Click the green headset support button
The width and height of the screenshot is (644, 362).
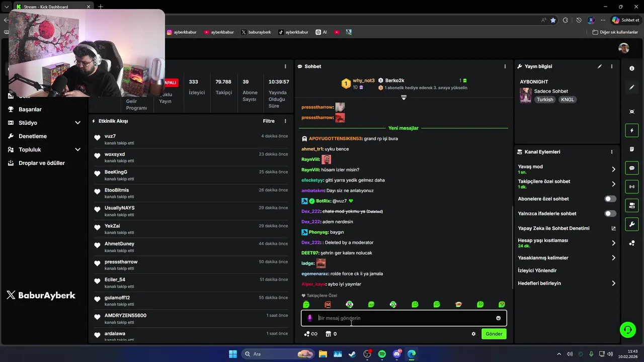coord(628,330)
